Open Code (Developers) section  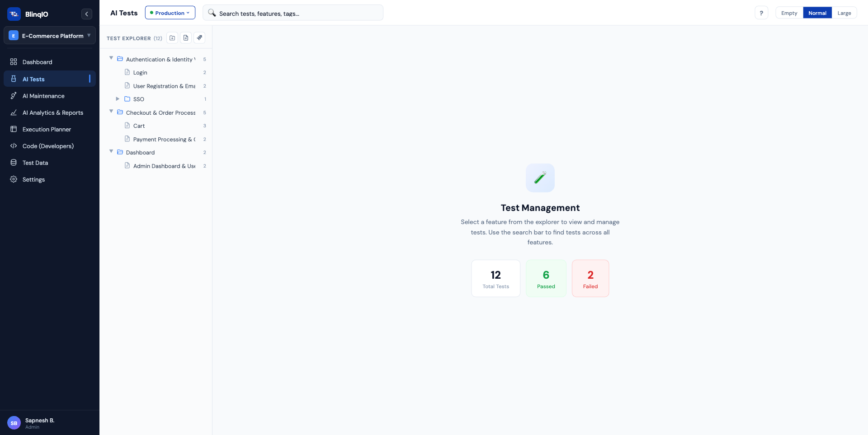pyautogui.click(x=48, y=146)
